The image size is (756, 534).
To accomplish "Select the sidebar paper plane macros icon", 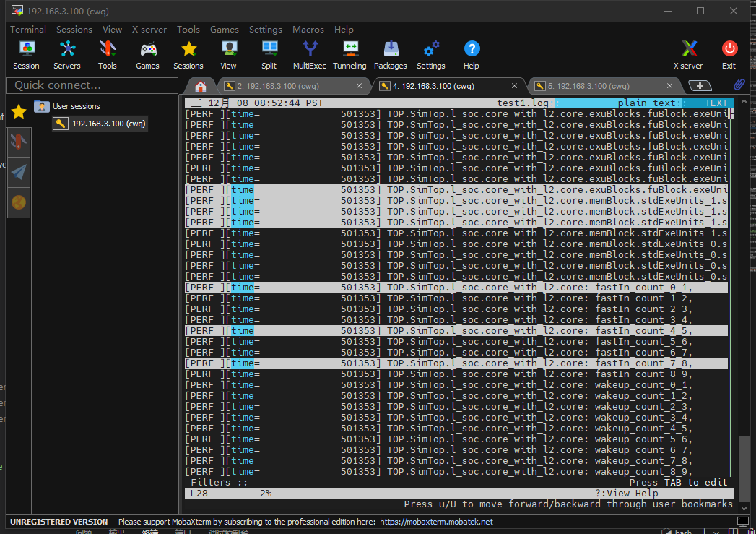I will pyautogui.click(x=19, y=172).
